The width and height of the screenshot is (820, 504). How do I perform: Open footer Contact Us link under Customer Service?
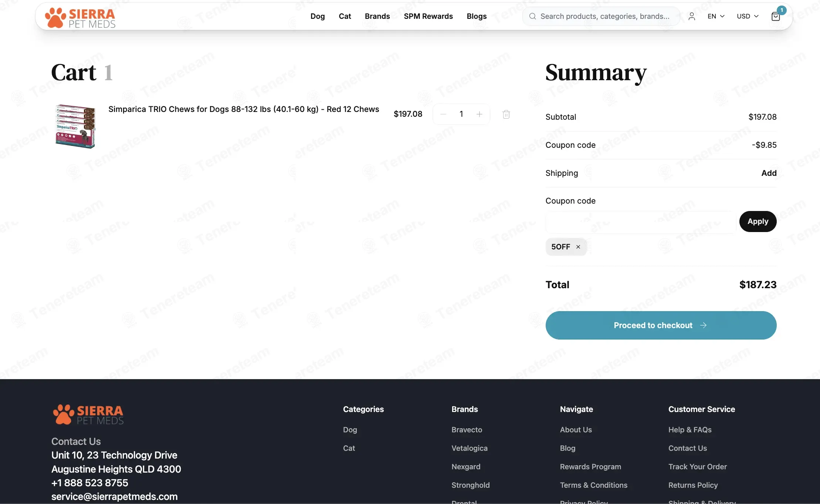click(x=688, y=448)
